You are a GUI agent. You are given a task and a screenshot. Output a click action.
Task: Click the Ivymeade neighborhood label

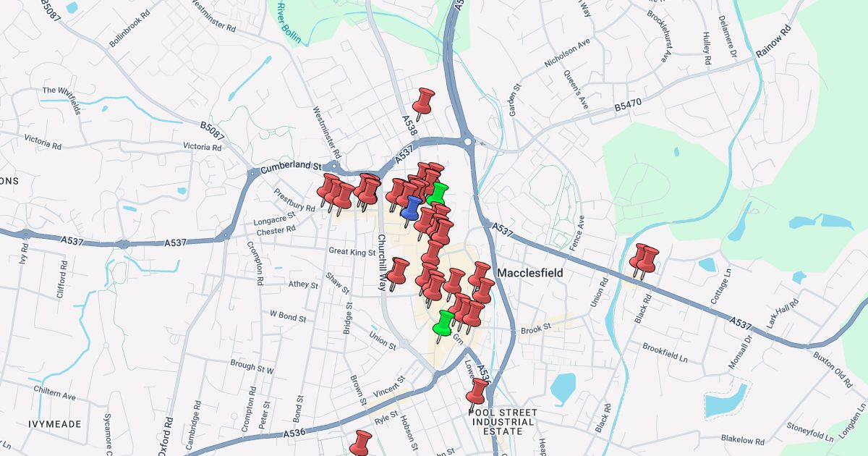(55, 423)
